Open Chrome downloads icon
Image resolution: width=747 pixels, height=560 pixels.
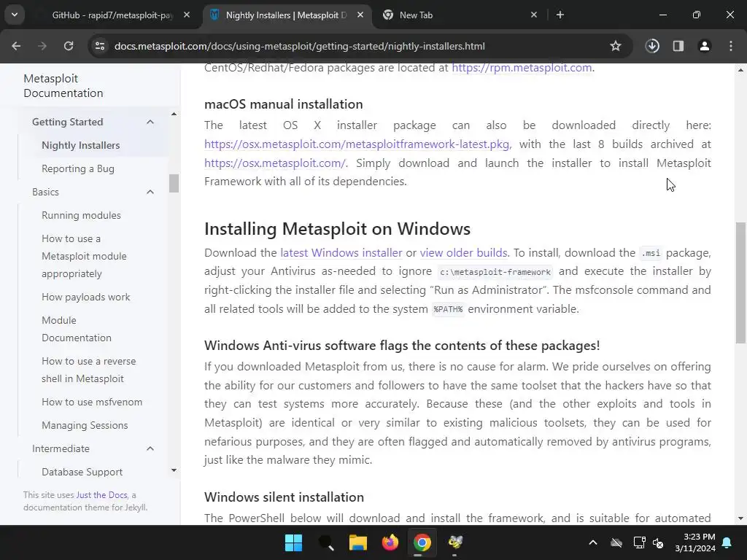652,46
